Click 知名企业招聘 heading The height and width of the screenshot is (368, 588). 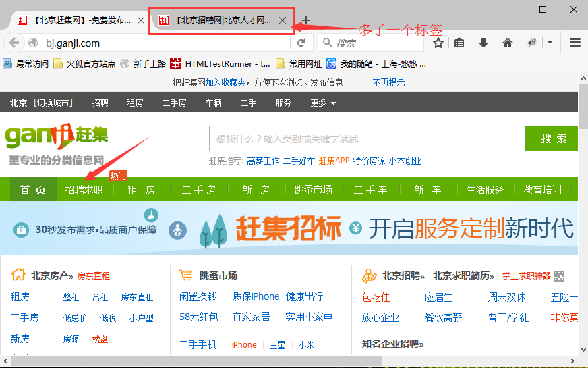pyautogui.click(x=392, y=344)
